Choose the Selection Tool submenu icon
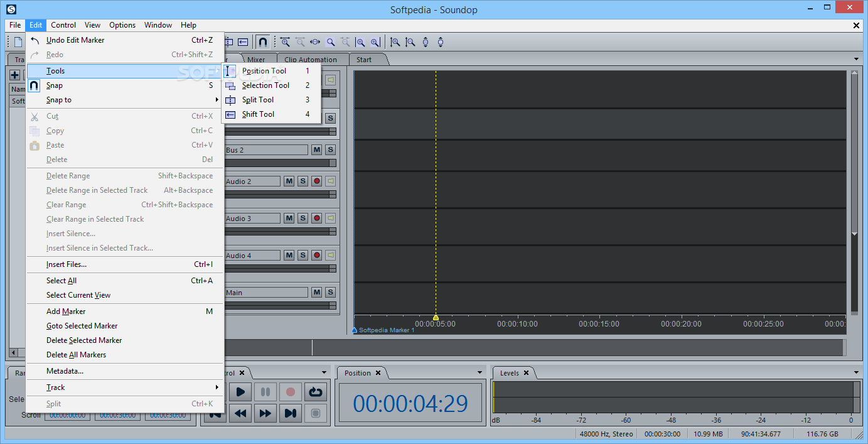The image size is (868, 444). (230, 85)
